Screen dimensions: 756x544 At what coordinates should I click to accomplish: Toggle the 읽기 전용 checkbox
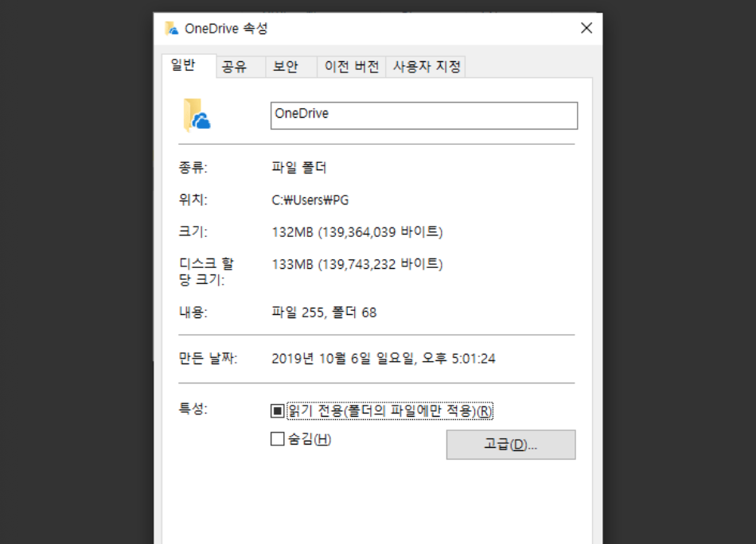pyautogui.click(x=277, y=410)
